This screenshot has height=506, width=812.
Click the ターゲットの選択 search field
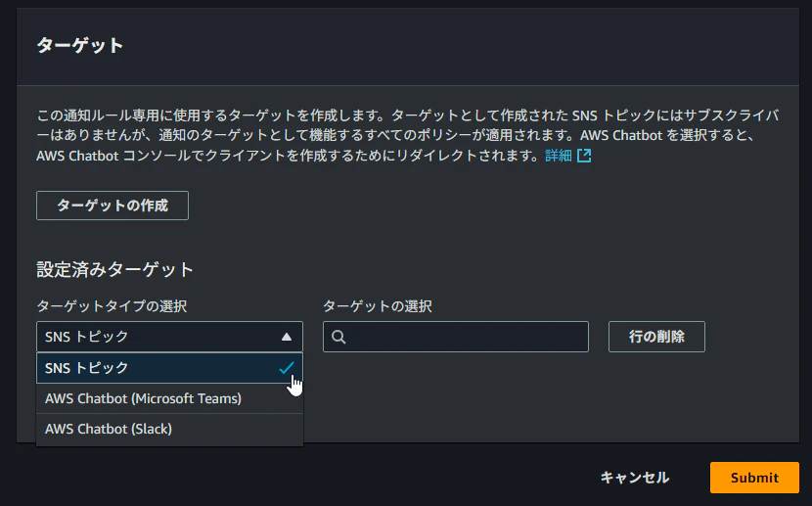click(x=456, y=337)
